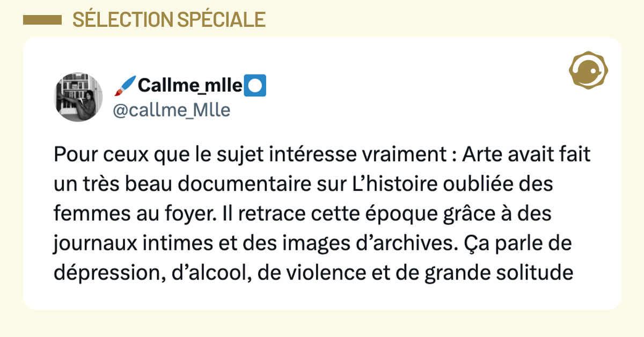Open the Callme_mlle profile avatar
This screenshot has width=644, height=337.
coord(78,98)
